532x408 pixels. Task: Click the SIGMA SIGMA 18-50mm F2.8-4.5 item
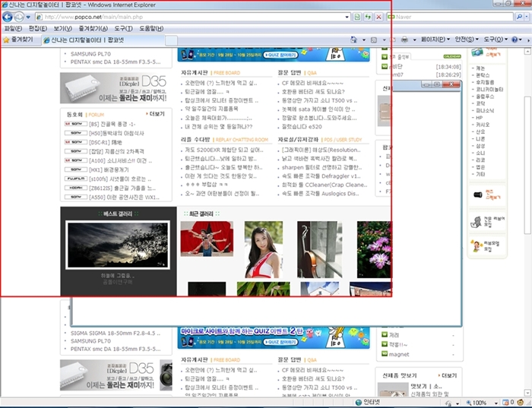pyautogui.click(x=116, y=333)
